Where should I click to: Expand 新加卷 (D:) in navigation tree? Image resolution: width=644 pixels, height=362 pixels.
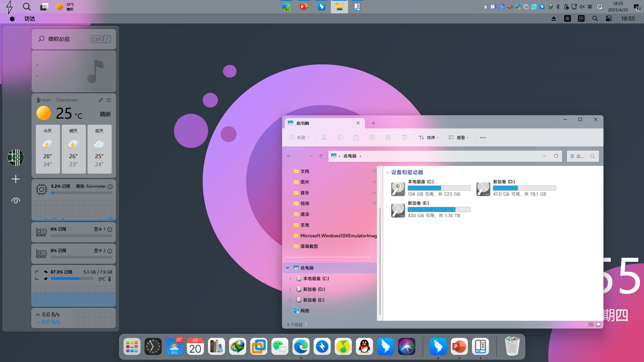click(x=290, y=289)
